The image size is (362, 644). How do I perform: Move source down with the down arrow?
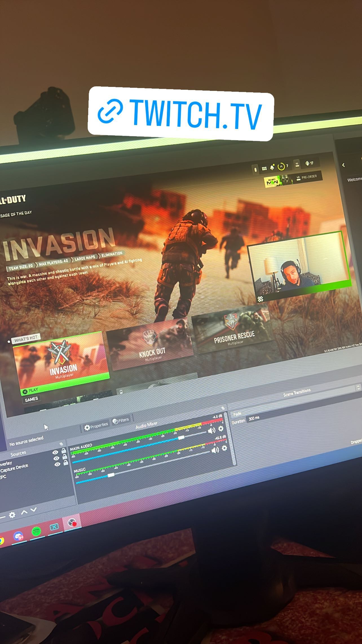(x=34, y=510)
